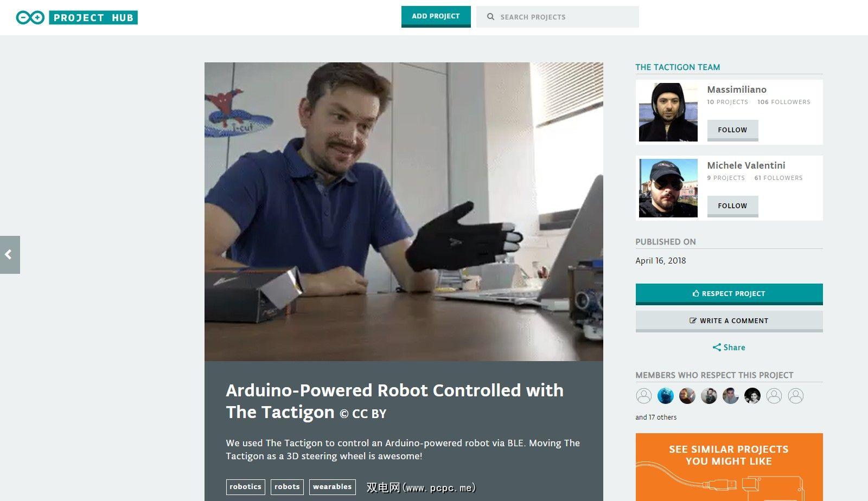Viewport: 868px width, 501px height.
Task: Select the wearables tag
Action: 332,487
